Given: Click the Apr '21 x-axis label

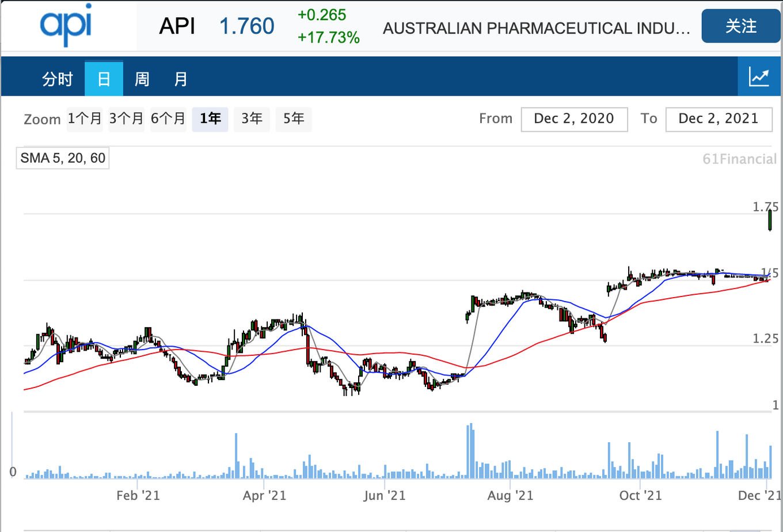Looking at the screenshot, I should (264, 496).
